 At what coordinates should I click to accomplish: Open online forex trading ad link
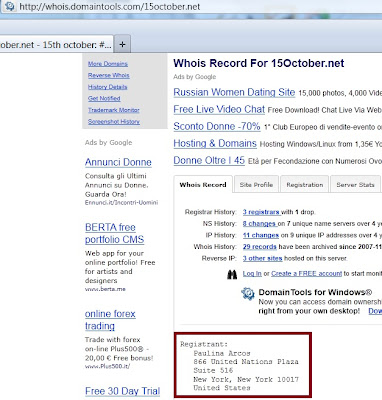point(110,320)
